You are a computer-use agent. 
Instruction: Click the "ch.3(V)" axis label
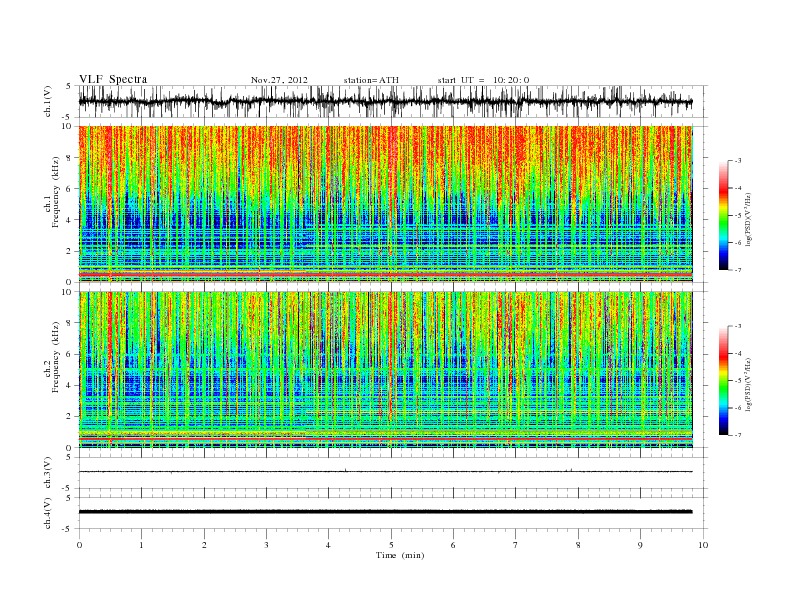click(48, 473)
